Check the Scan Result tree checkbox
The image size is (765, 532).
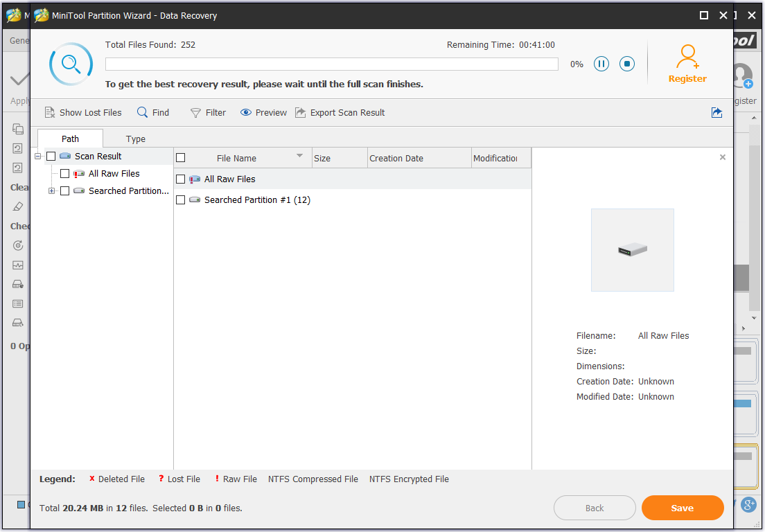(x=51, y=156)
